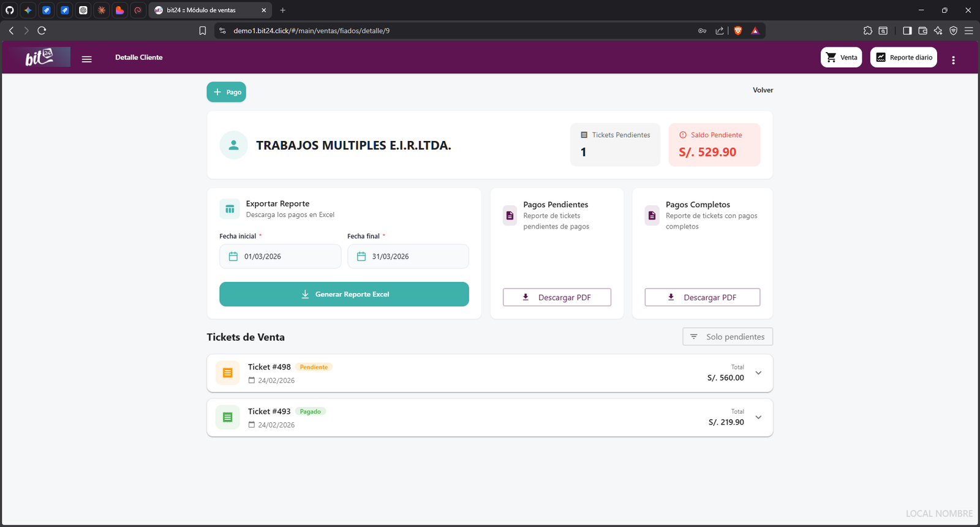The image size is (980, 527).
Task: Click the client avatar icon
Action: coord(233,145)
